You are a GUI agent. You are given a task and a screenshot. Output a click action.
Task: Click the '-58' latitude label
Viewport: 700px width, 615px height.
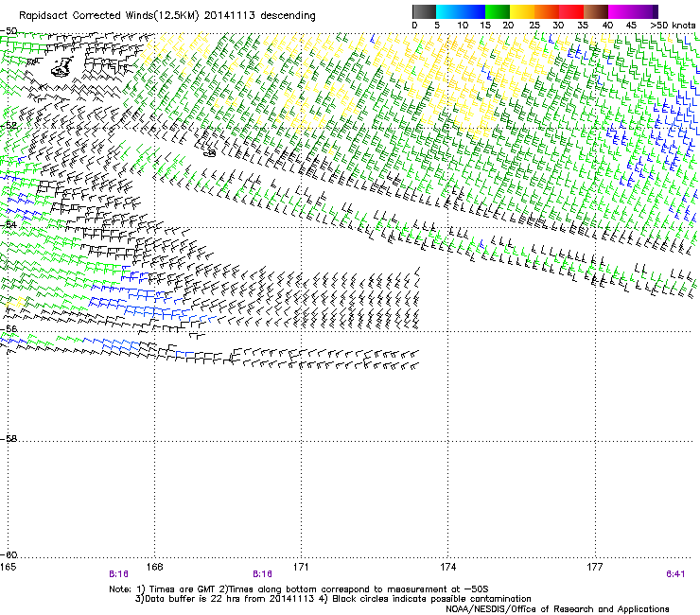click(x=9, y=439)
